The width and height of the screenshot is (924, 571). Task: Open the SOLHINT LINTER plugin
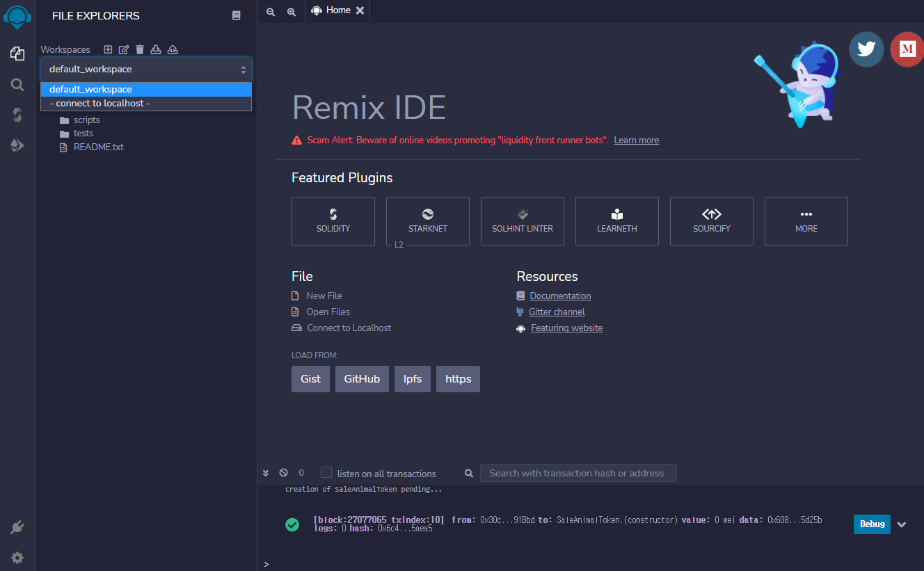(x=523, y=221)
